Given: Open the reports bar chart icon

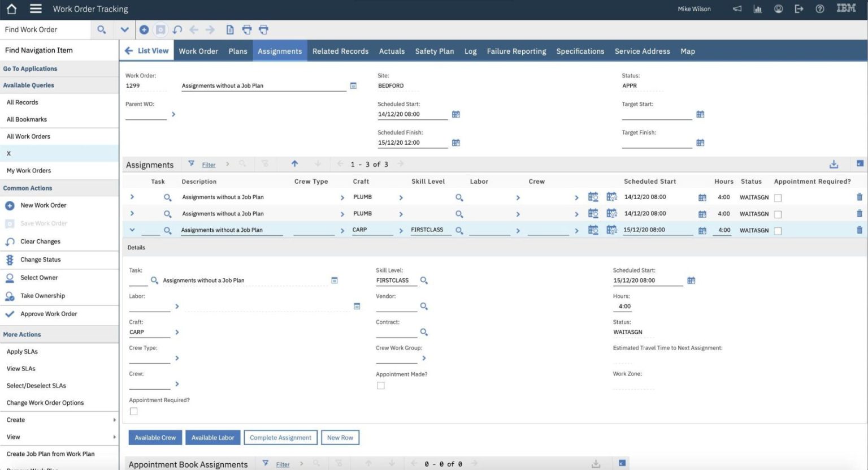Looking at the screenshot, I should (x=757, y=8).
